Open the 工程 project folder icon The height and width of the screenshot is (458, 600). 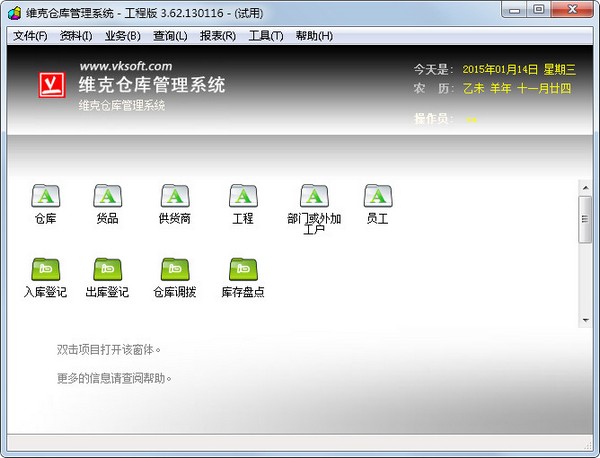pos(243,196)
